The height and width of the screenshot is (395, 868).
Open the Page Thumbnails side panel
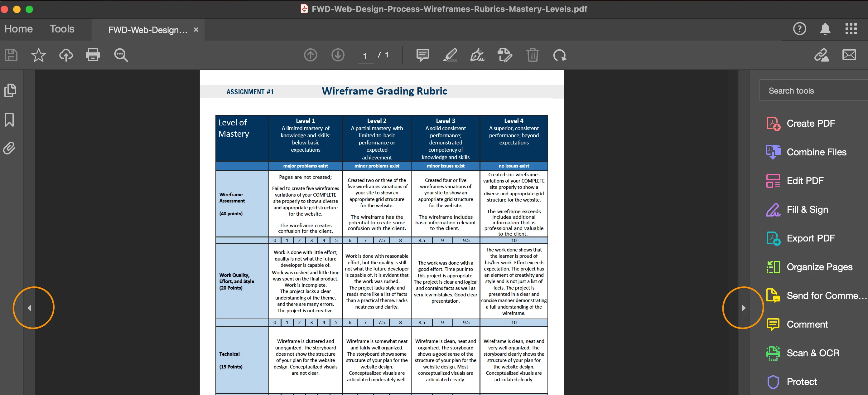10,90
